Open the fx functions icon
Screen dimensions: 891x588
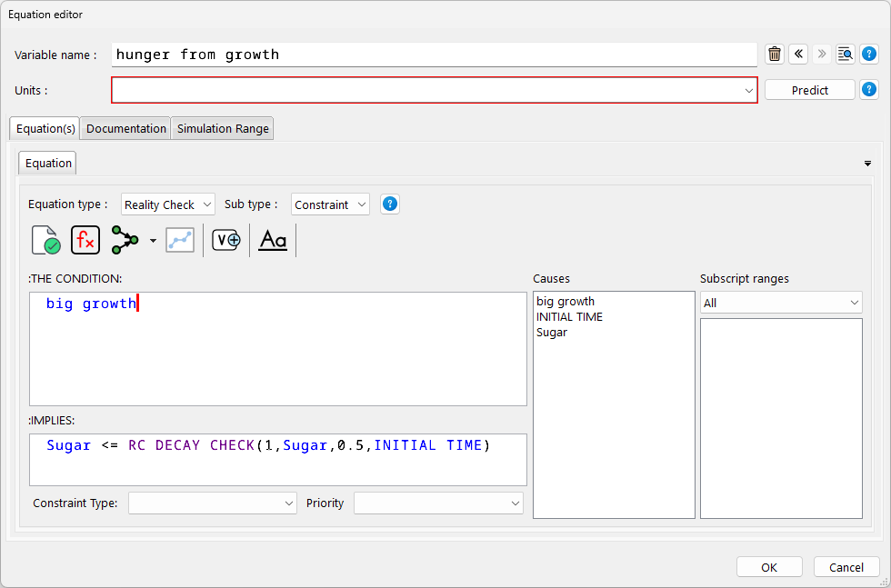pos(85,240)
